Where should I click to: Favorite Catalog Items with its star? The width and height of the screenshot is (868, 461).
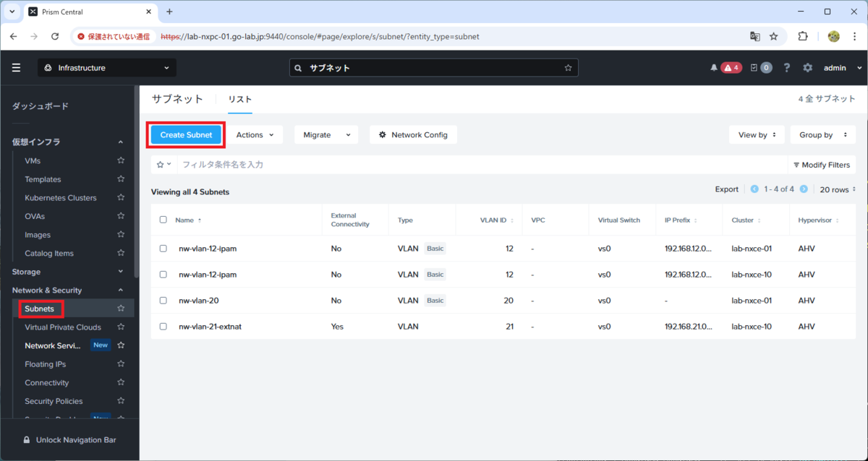121,253
